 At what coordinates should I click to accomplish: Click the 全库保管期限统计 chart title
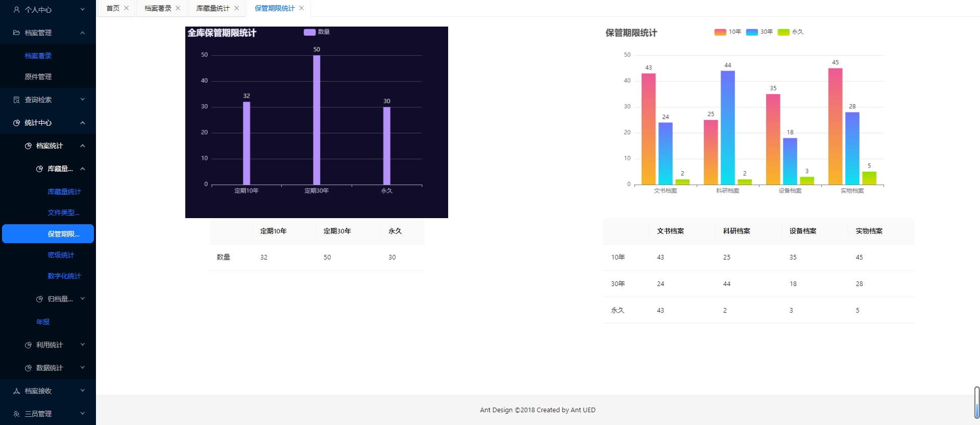(x=222, y=33)
